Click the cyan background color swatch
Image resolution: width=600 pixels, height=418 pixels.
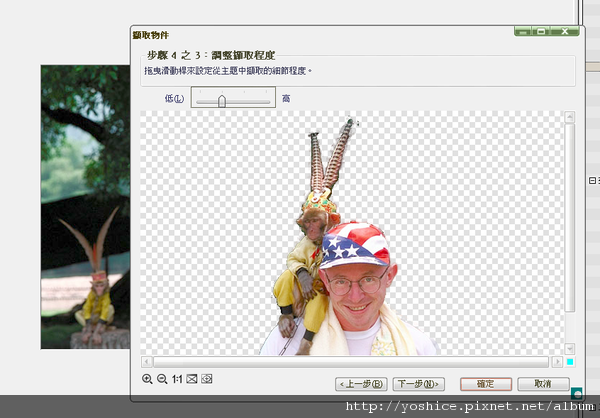(570, 362)
